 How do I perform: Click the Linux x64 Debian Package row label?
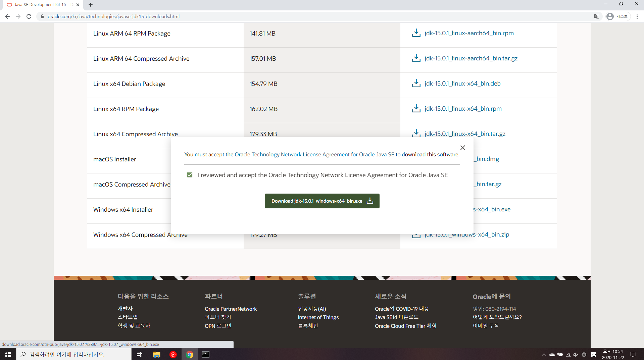click(129, 84)
